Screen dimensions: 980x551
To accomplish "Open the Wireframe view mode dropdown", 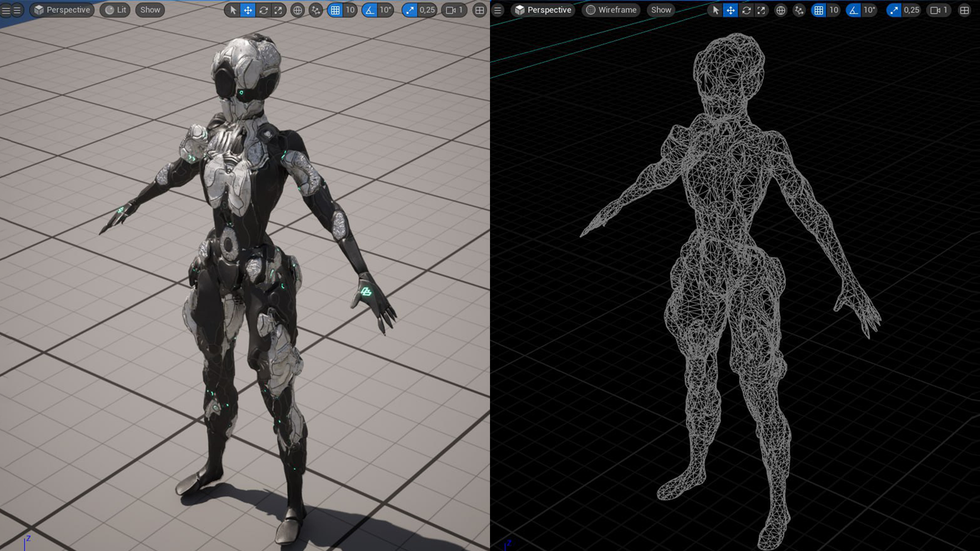I will point(611,10).
